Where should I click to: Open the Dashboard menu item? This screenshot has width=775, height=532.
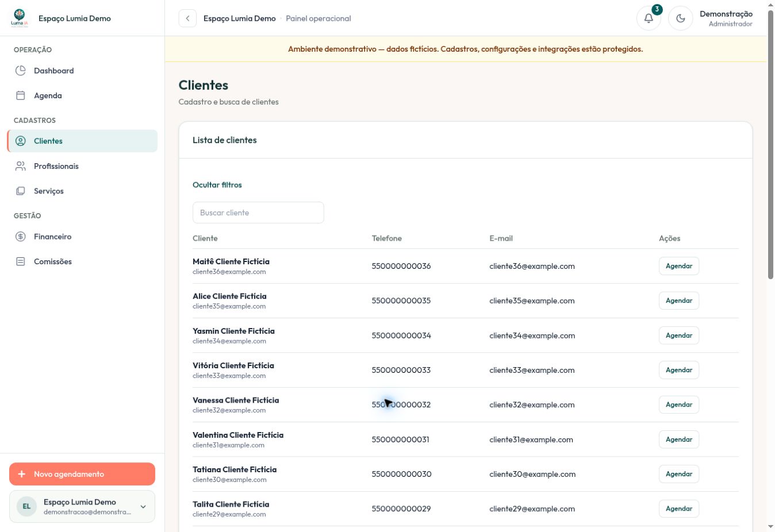click(x=82, y=71)
